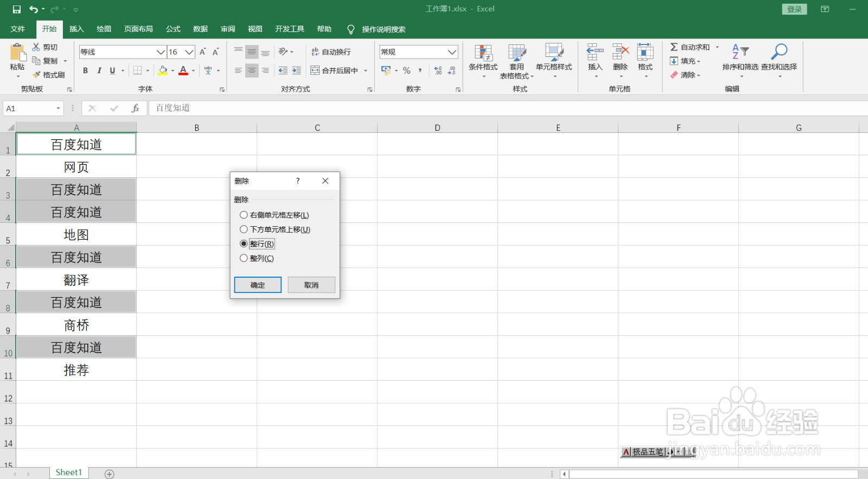
Task: Select shift cells up (下方单元格上移) option
Action: pos(275,229)
